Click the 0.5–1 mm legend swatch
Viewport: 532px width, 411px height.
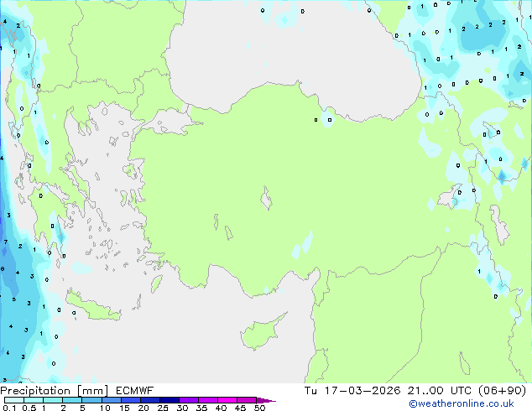click(x=34, y=400)
